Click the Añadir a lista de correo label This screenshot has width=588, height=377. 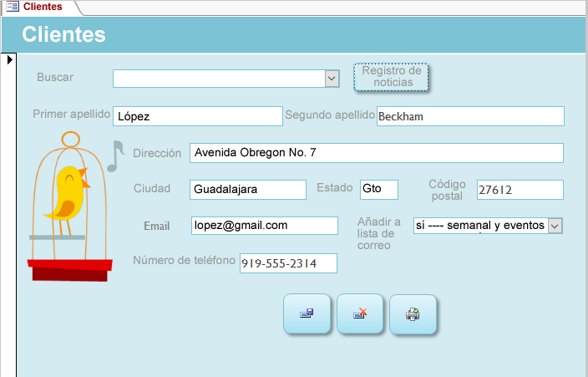(x=378, y=233)
